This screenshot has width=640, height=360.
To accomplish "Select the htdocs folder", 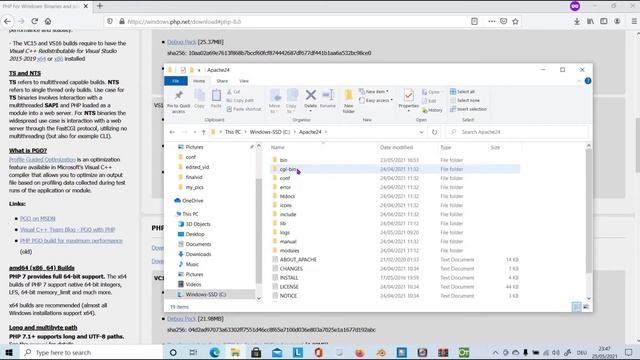I will 287,196.
